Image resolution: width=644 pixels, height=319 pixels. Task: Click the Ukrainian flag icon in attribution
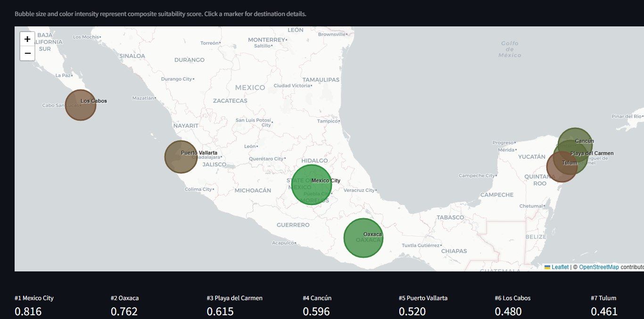(547, 267)
